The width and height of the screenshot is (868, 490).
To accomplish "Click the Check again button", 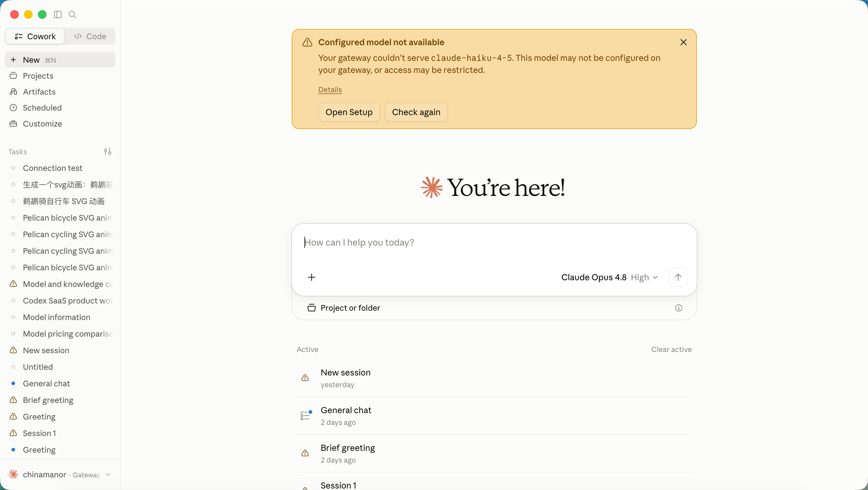I will click(416, 112).
